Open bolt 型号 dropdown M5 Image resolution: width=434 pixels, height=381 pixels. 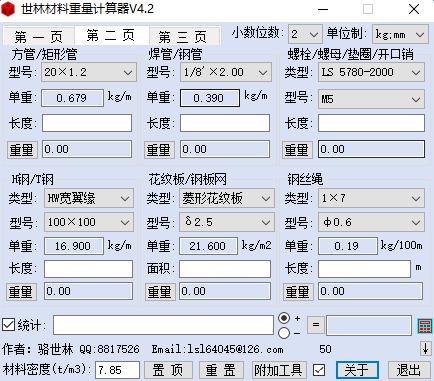(x=371, y=99)
